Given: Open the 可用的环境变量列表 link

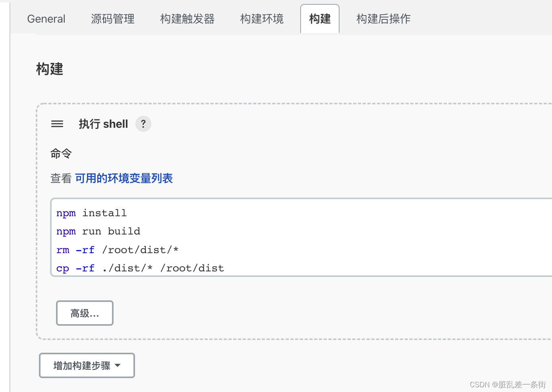Looking at the screenshot, I should 124,178.
